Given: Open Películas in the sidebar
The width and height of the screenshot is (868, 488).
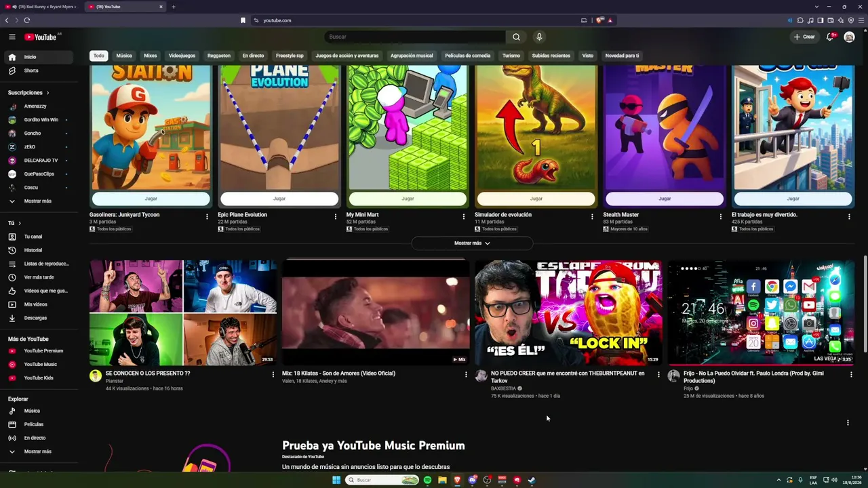Looking at the screenshot, I should (x=38, y=424).
